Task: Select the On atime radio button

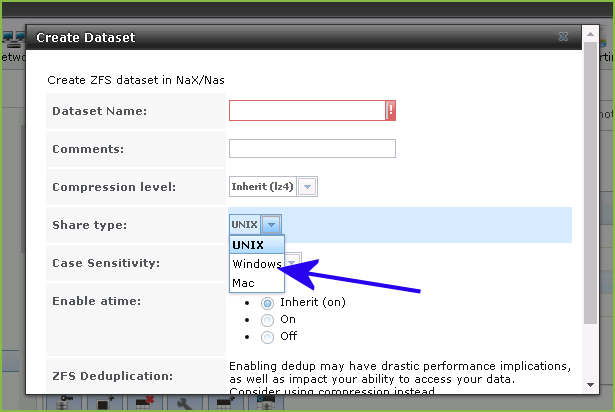Action: coord(267,320)
